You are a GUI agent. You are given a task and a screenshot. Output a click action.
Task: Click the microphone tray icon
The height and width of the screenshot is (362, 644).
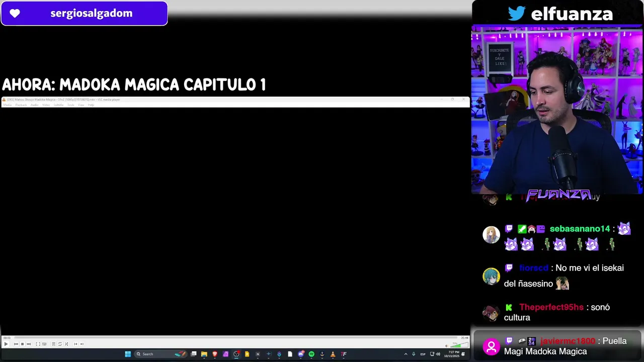point(414,354)
